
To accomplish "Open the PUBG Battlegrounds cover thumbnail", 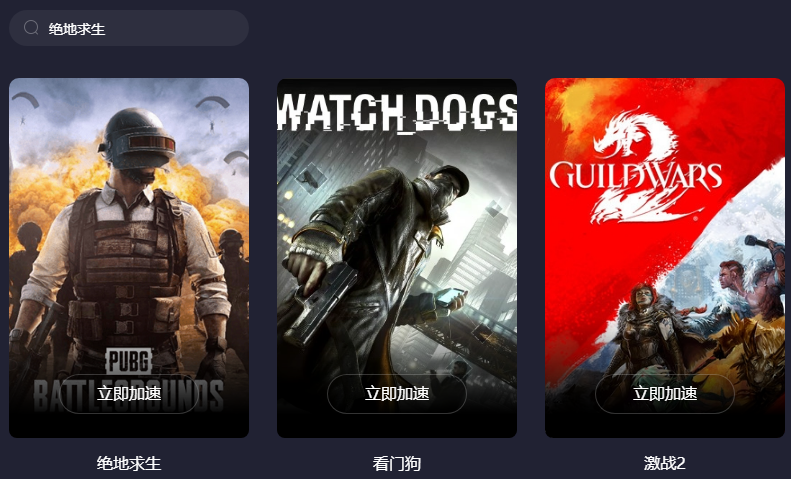I will 129,258.
